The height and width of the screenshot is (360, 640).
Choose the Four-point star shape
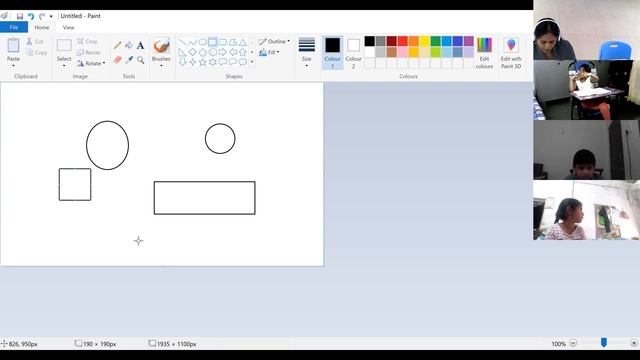(193, 62)
